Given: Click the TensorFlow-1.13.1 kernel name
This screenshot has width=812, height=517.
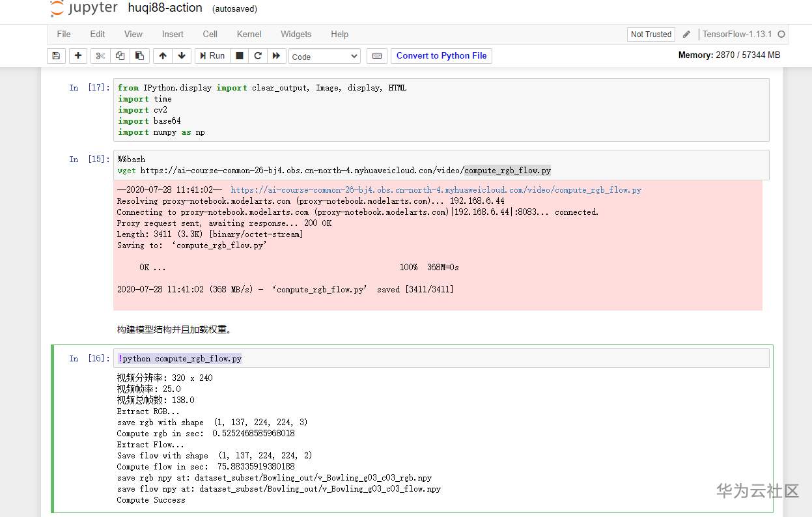Looking at the screenshot, I should click(x=737, y=35).
